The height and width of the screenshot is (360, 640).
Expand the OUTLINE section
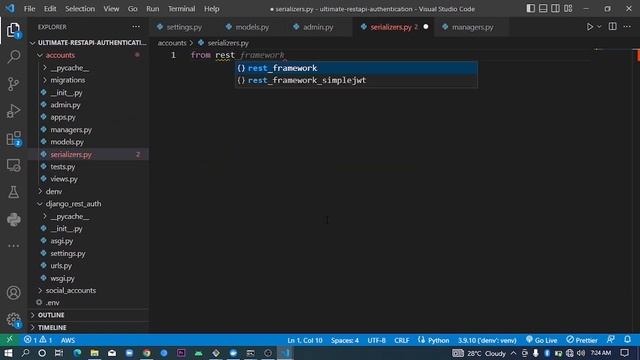pyautogui.click(x=88, y=315)
